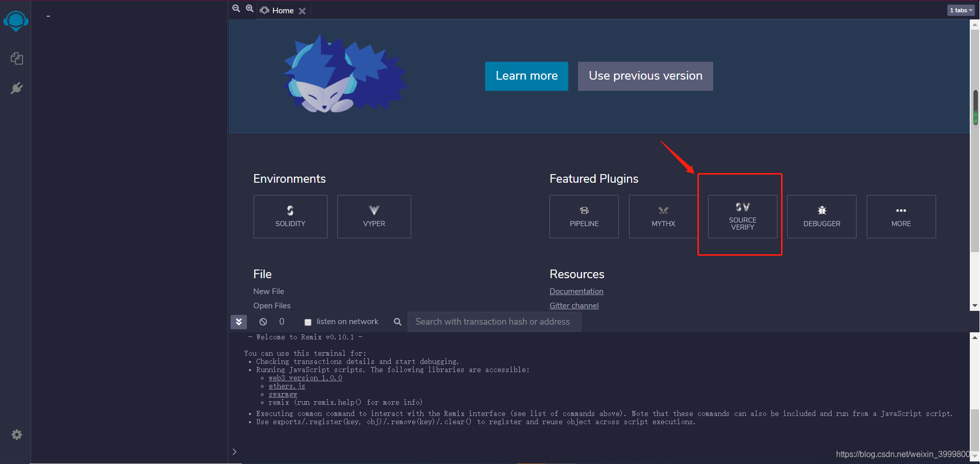Activate the Pipeline plugin
Screen dimensions: 980x464
tap(584, 216)
